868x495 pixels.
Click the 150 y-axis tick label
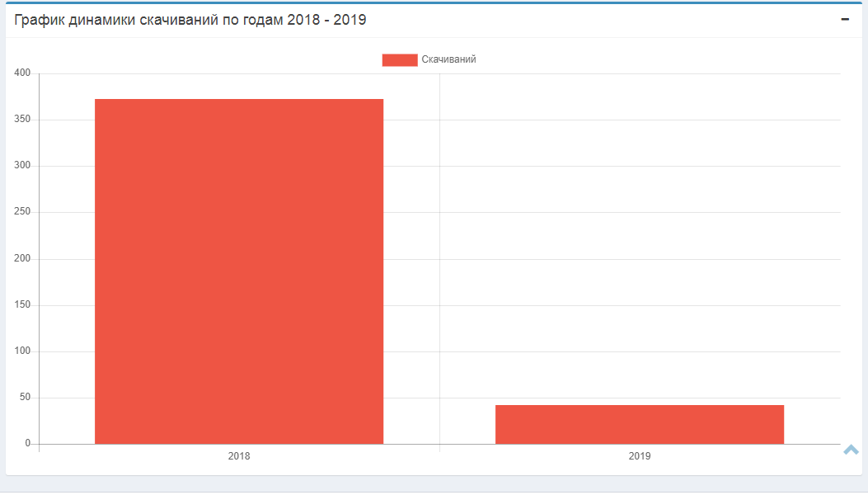coord(22,305)
